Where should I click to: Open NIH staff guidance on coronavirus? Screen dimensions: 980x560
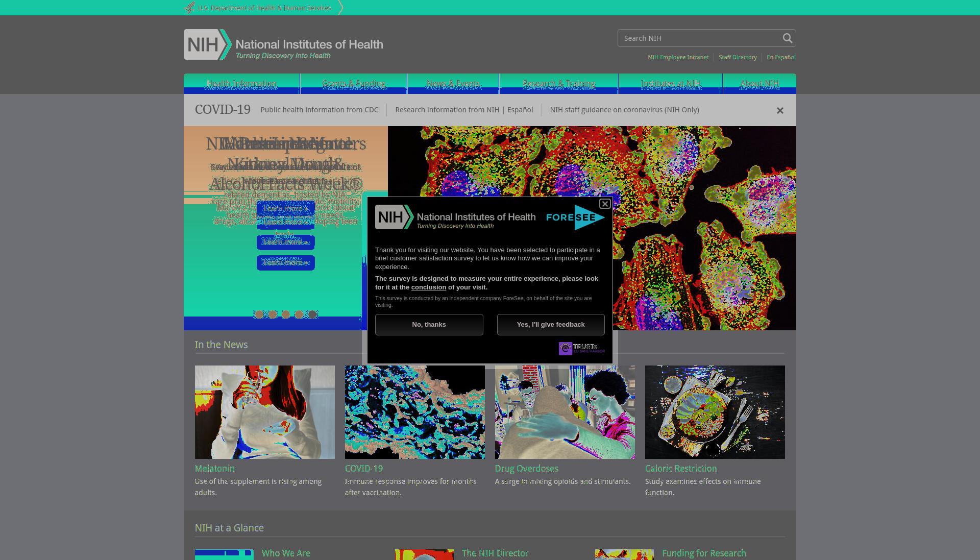[624, 110]
